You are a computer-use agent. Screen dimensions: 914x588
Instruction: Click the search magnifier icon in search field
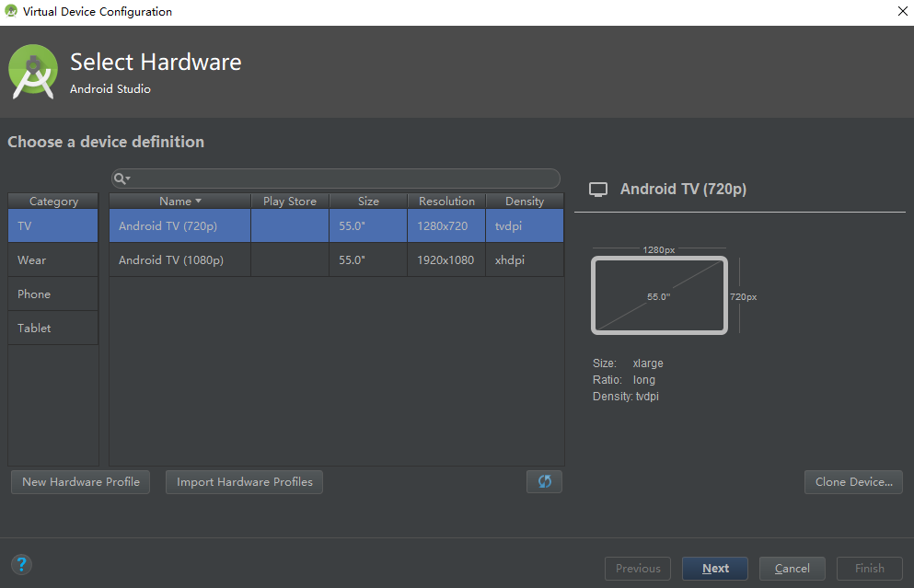121,179
